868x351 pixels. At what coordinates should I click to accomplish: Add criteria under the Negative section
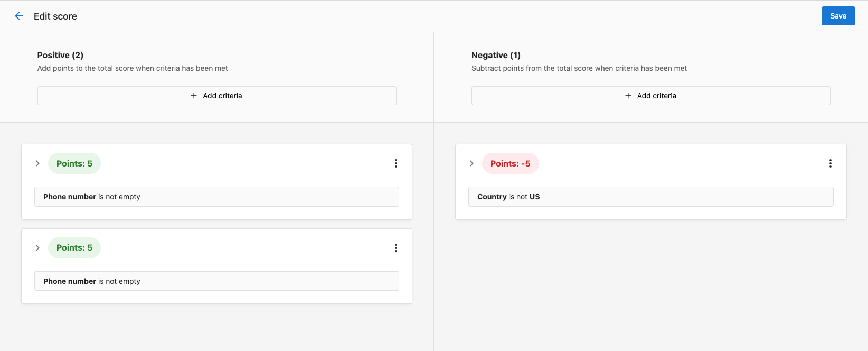coord(650,95)
